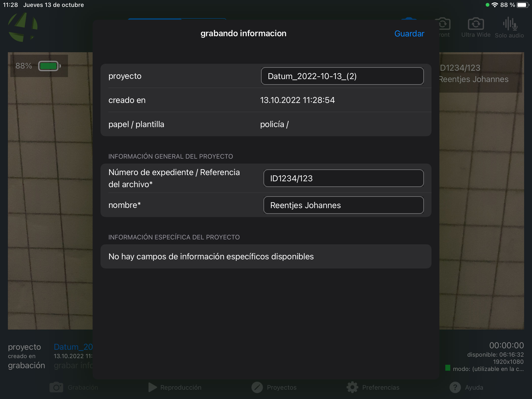Click the papel / plantilla value policía
Screen dimensions: 532x399
(274, 124)
